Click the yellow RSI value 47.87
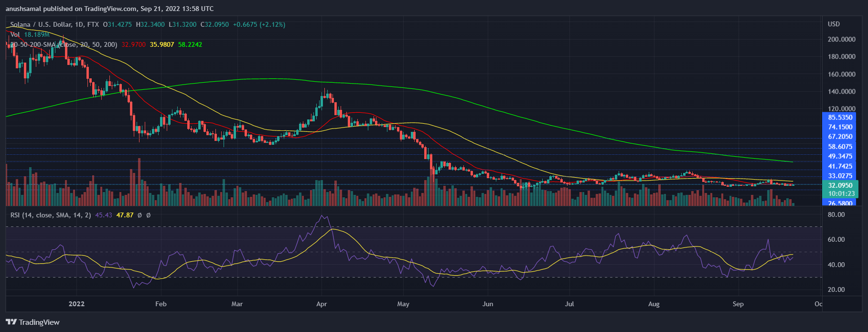 coord(125,215)
